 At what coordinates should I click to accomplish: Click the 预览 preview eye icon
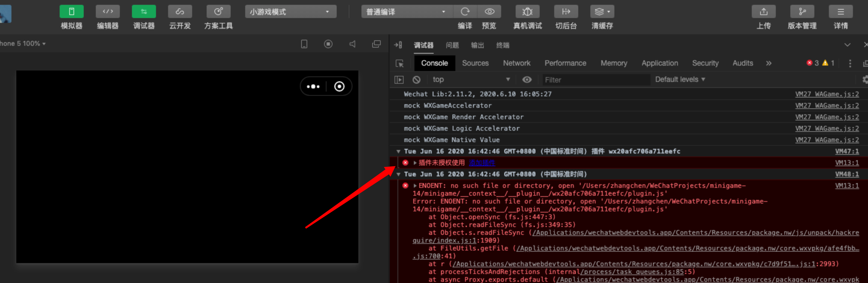(489, 12)
